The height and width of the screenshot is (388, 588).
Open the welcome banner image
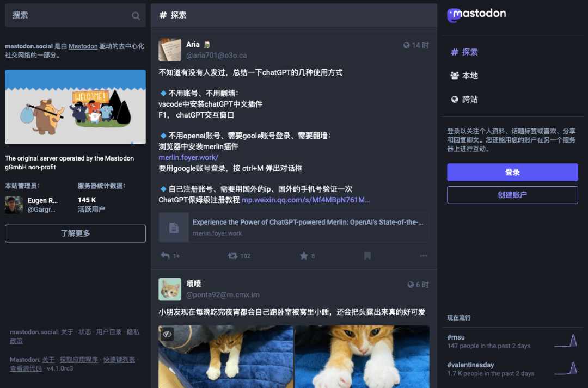[x=75, y=107]
